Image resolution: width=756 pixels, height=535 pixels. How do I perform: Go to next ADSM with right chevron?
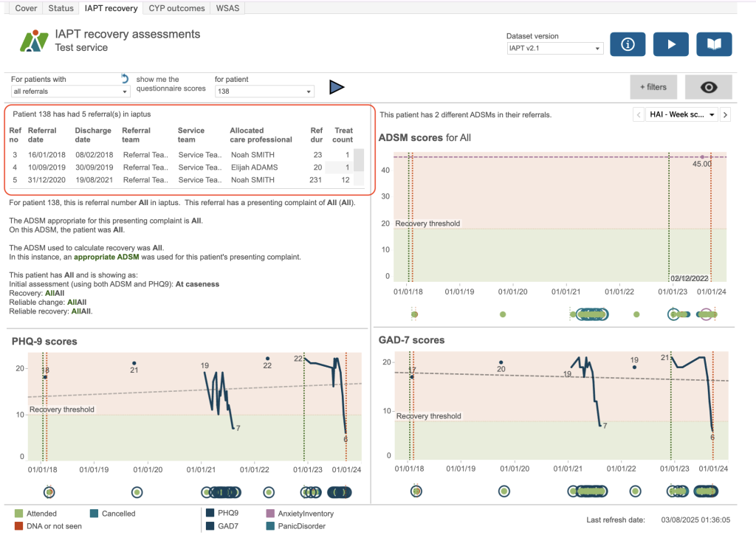tap(725, 114)
